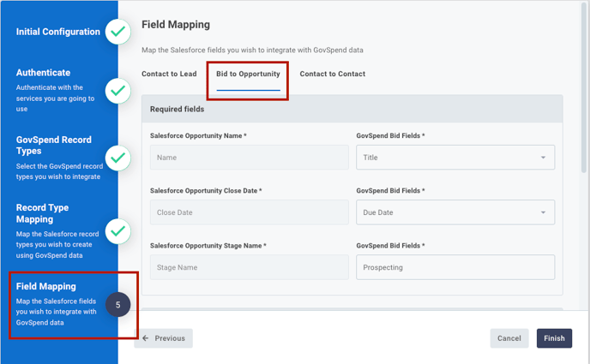Select the GovSpend Record Types step
The width and height of the screenshot is (590, 364).
pyautogui.click(x=54, y=146)
